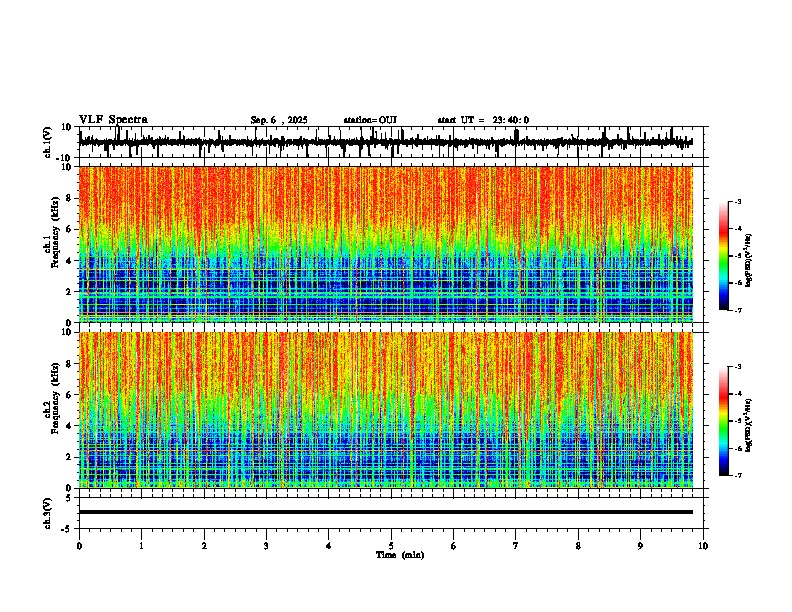
Task: Click the "10" tick on ch.1(V) waveform axis
Action: pos(67,127)
